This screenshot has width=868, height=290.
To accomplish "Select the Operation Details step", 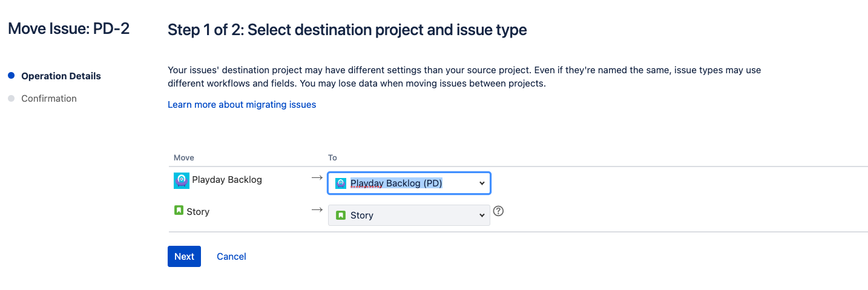I will [61, 76].
